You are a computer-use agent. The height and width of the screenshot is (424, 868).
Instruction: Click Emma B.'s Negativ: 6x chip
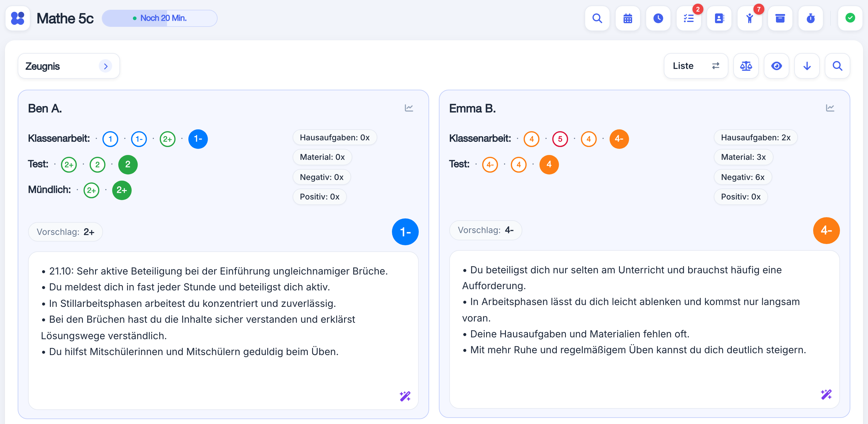click(743, 177)
